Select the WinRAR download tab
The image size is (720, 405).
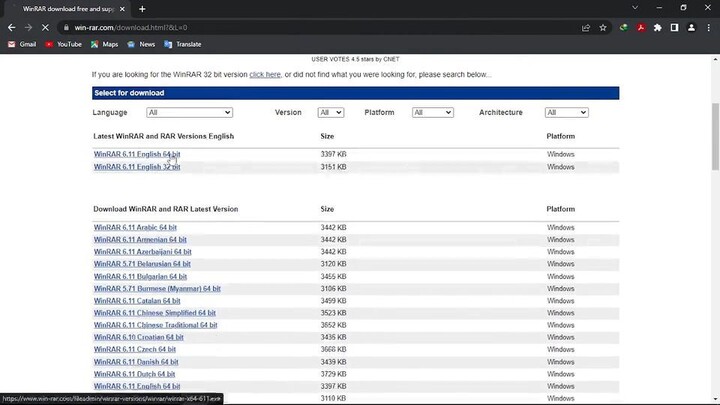point(69,9)
